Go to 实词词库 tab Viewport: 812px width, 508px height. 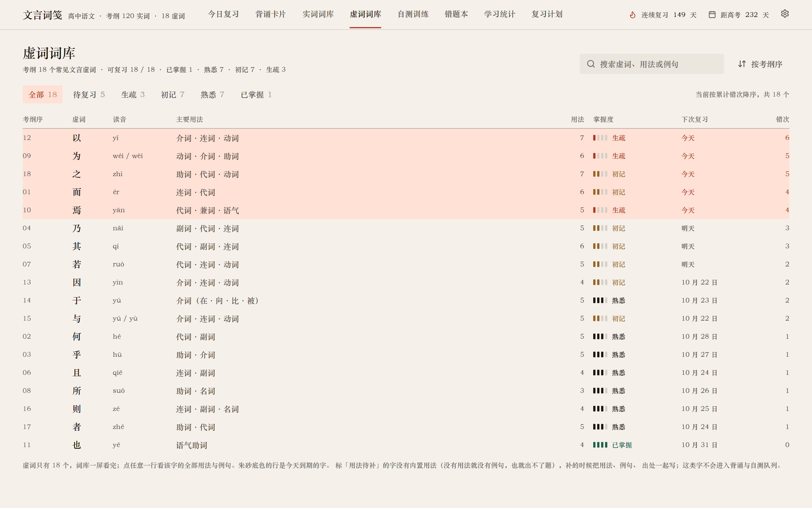click(x=318, y=14)
